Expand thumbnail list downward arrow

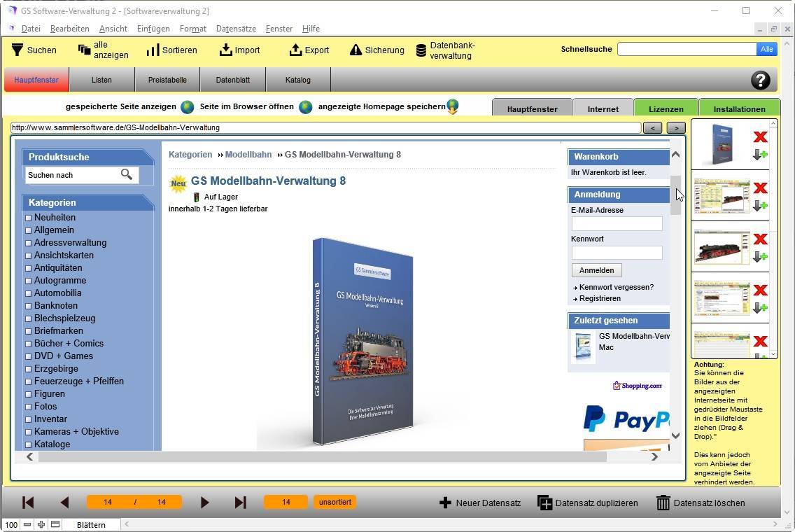[773, 354]
